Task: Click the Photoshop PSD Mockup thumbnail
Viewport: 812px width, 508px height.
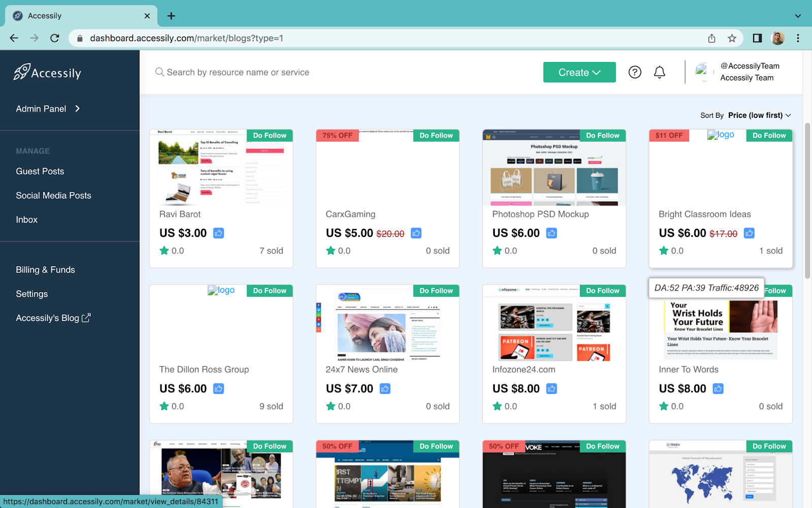Action: [x=554, y=168]
